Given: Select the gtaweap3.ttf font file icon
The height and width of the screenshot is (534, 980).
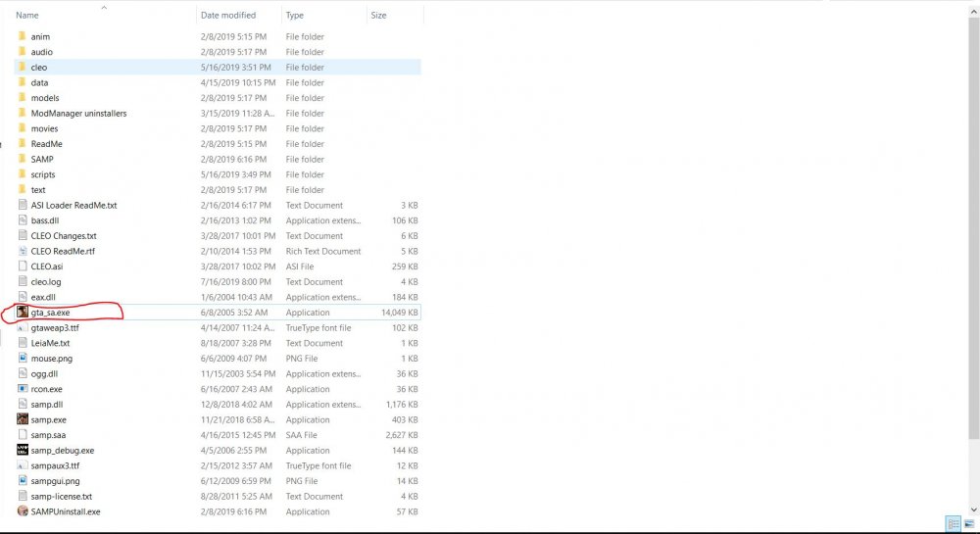Looking at the screenshot, I should pos(23,327).
